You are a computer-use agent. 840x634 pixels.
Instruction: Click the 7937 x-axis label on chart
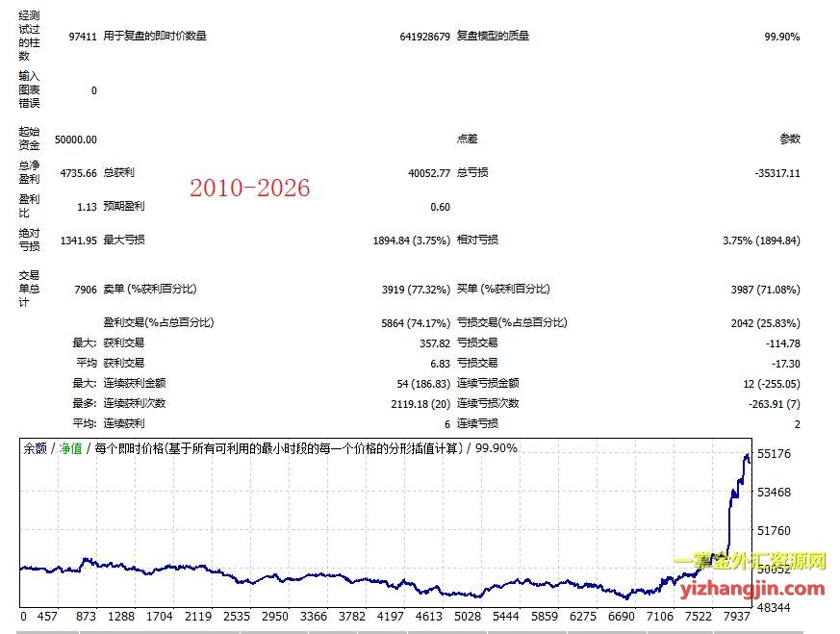738,617
